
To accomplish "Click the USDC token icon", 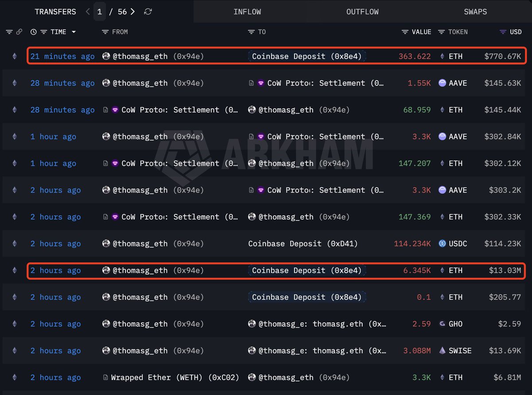I will click(442, 244).
